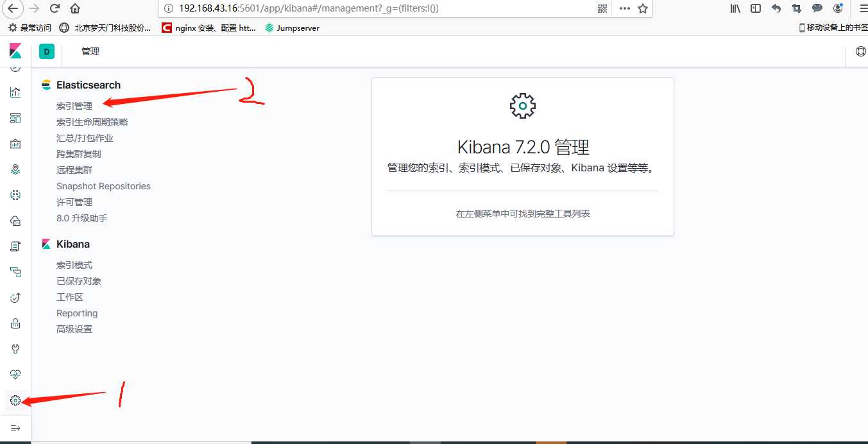Open 许可管理 in the management menu
Viewport: 868px width, 444px height.
tap(74, 202)
